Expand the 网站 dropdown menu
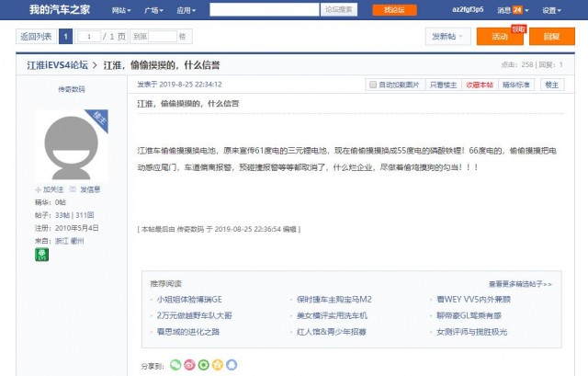Viewport: 588px width, 376px height. pos(121,10)
